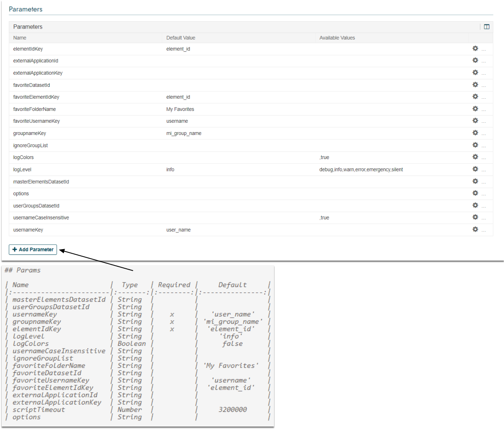Select the userGroupsDatasetId parameter name
Image resolution: width=504 pixels, height=429 pixels.
[x=36, y=206]
